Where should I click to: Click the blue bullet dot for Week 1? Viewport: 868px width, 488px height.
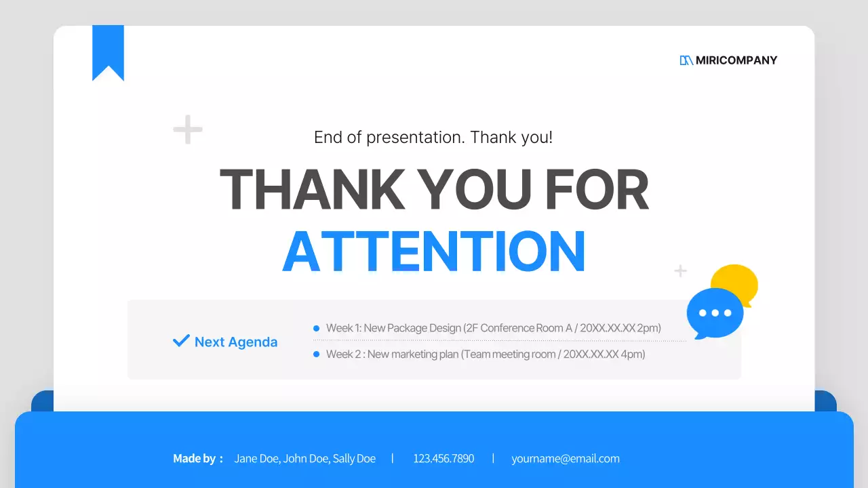click(x=316, y=329)
